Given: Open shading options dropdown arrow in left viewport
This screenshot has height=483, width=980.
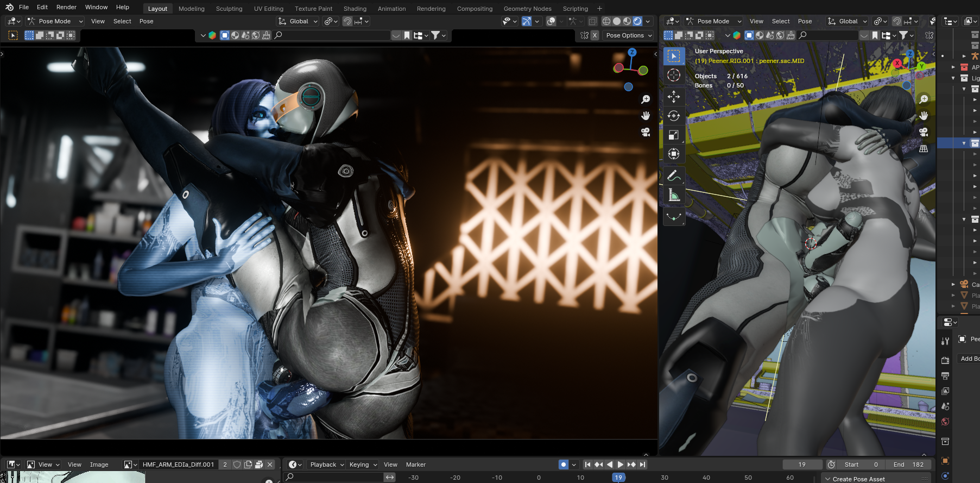Looking at the screenshot, I should pos(648,21).
